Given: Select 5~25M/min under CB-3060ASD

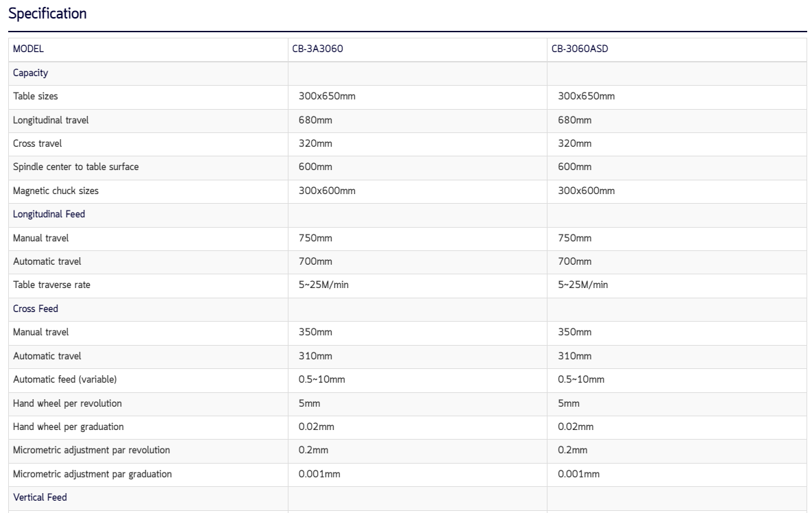Looking at the screenshot, I should point(582,285).
